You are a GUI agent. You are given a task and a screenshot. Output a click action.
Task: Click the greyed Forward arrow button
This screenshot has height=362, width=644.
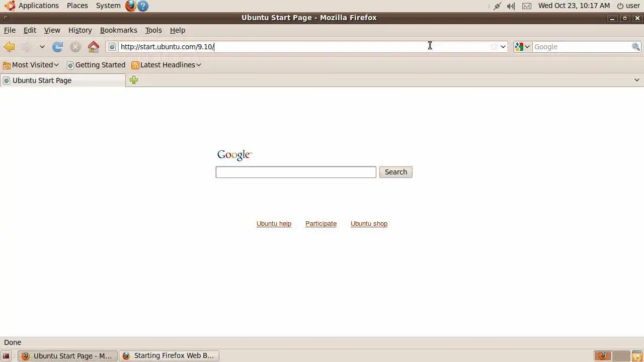(27, 47)
